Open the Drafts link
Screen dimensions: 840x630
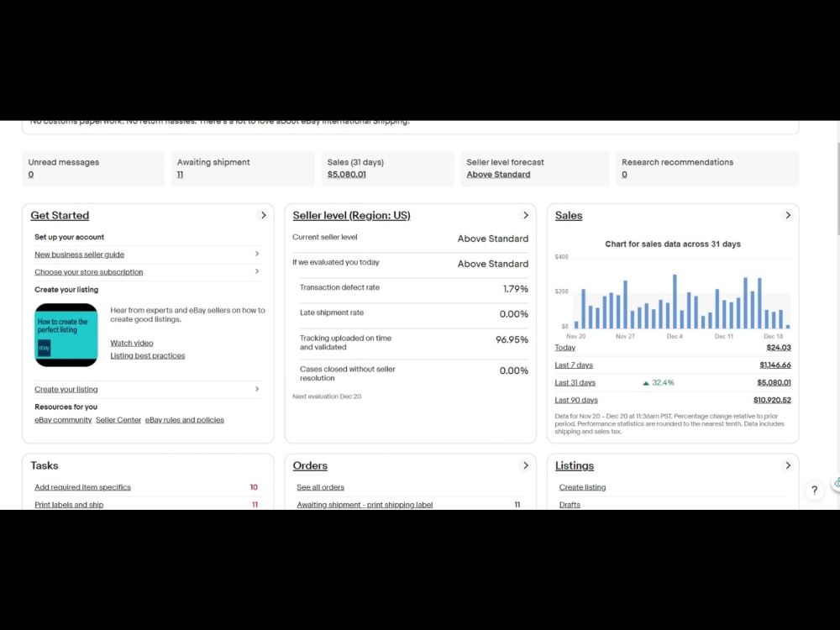(x=570, y=505)
